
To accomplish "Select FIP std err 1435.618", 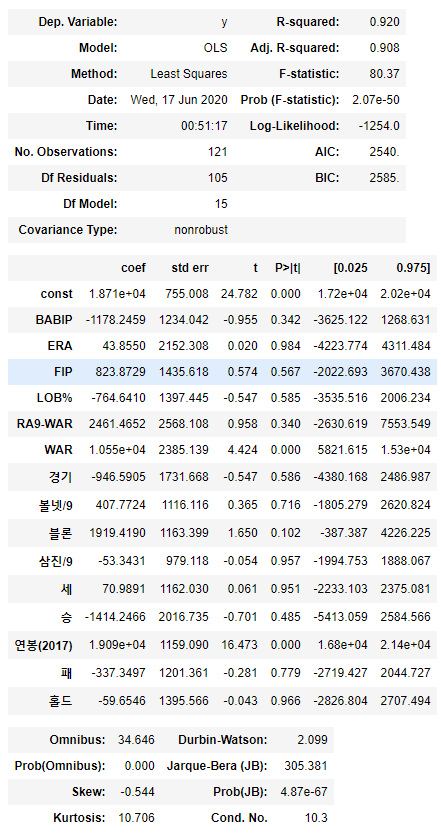I will click(x=184, y=372).
